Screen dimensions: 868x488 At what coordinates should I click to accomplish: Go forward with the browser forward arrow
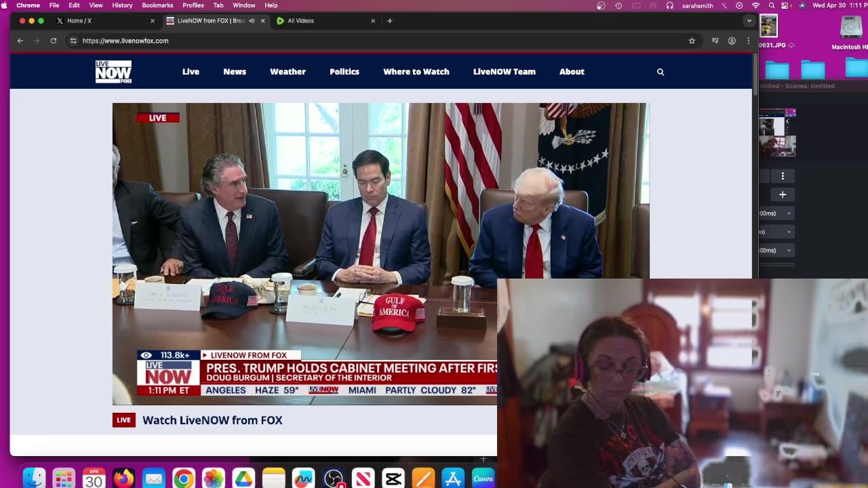click(x=37, y=41)
